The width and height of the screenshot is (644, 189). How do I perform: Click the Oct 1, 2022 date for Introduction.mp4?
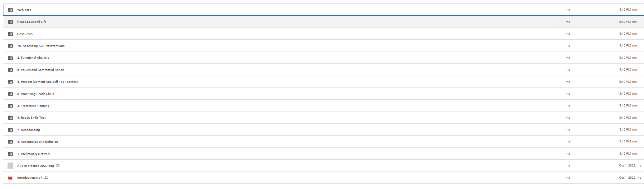click(627, 178)
